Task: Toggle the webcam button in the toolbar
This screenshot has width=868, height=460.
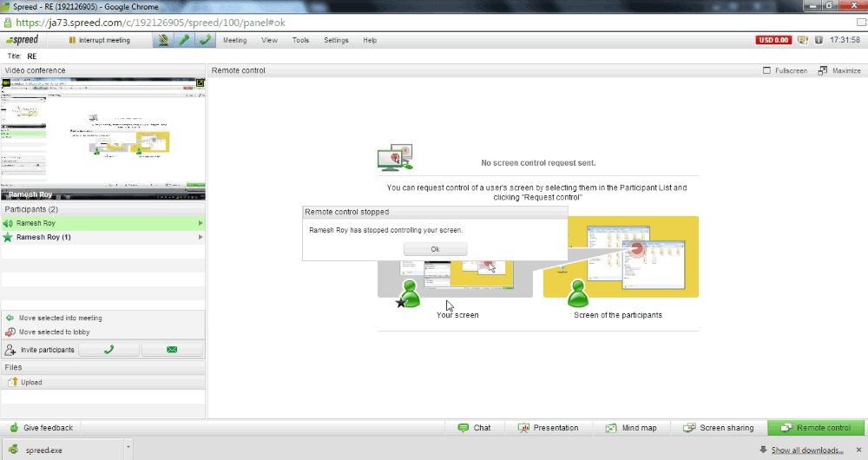Action: tap(163, 40)
